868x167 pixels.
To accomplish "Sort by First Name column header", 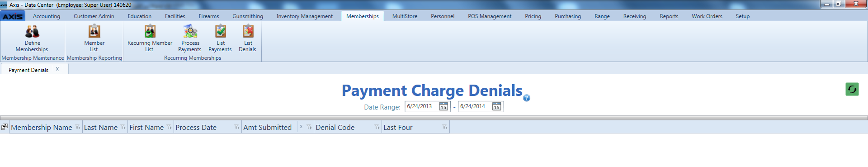I will tap(146, 128).
